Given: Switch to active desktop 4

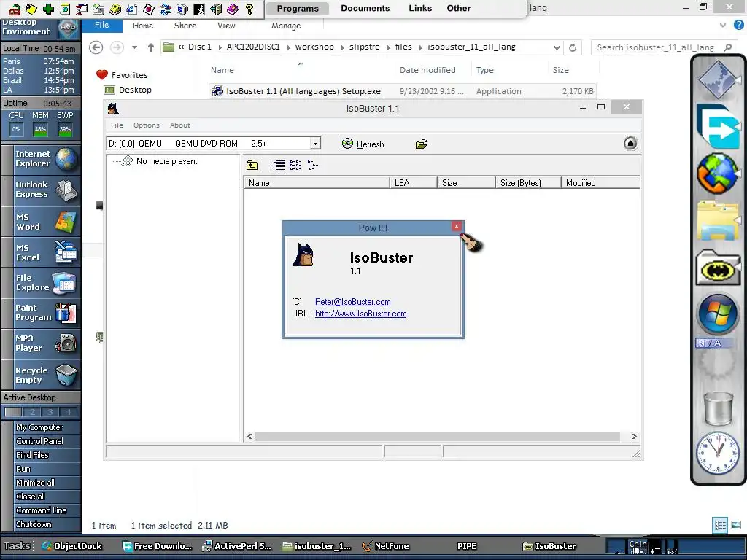Looking at the screenshot, I should coord(68,412).
